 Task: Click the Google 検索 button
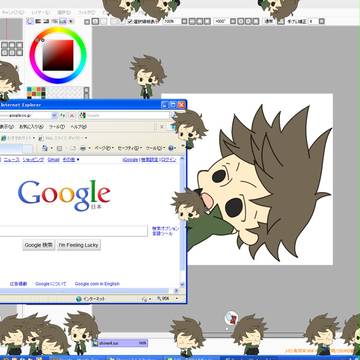pos(39,245)
